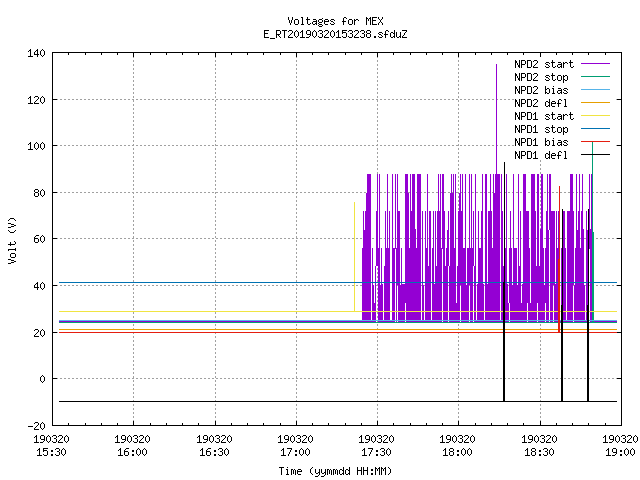Click the x-axis time label 18:00

(x=457, y=452)
